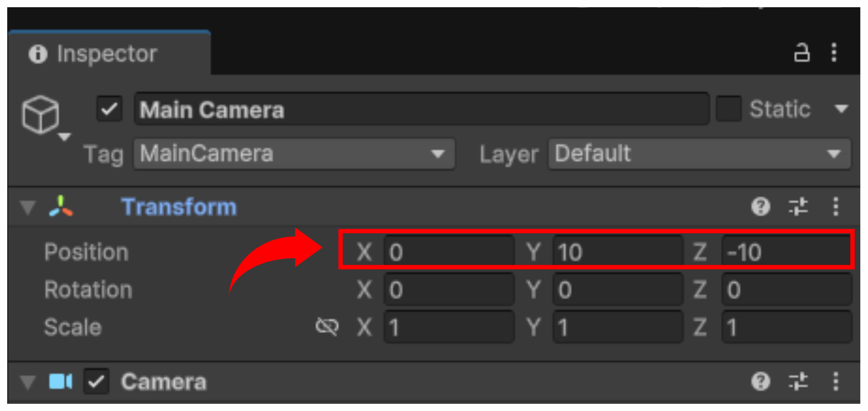Toggle constrained proportions link on Scale
Image resolution: width=868 pixels, height=411 pixels.
tap(327, 326)
